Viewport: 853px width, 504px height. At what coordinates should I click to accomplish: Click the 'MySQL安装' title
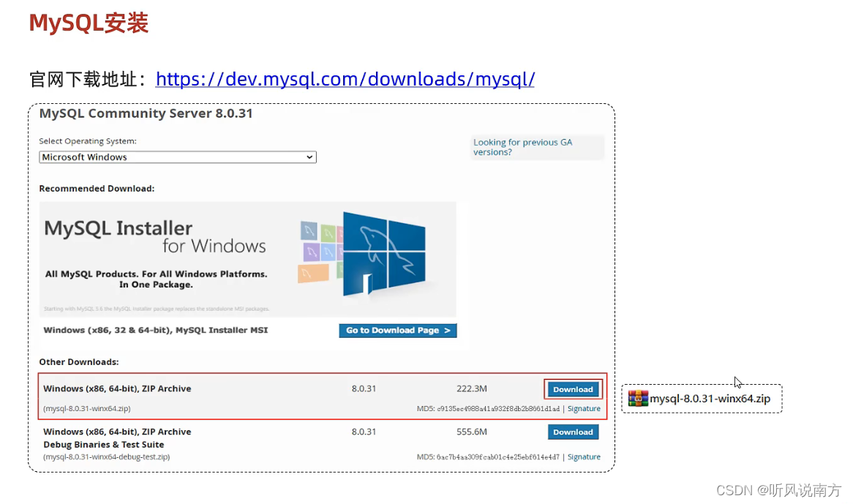tap(89, 23)
